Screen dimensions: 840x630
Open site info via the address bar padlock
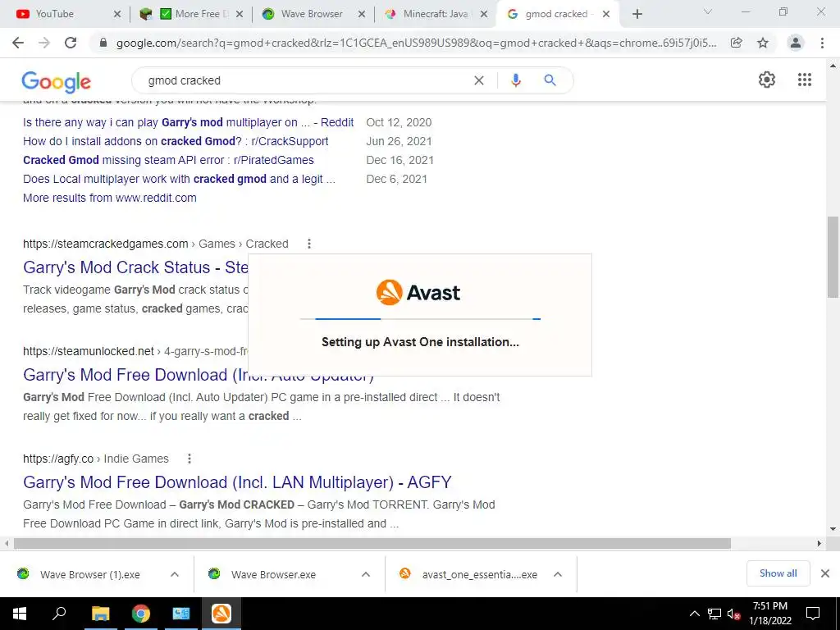point(103,43)
